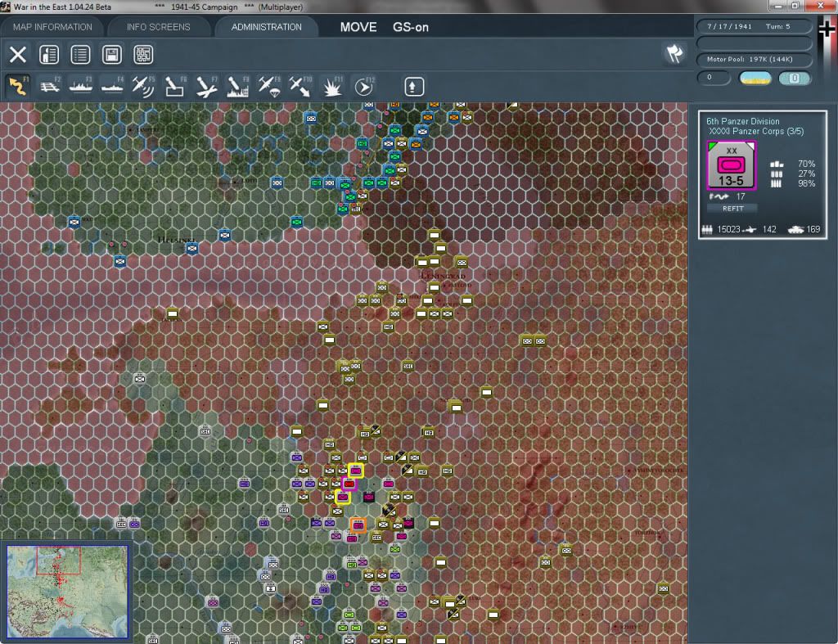Screen dimensions: 838x644
Task: Toggle the GS-on ground support setting
Action: (411, 27)
